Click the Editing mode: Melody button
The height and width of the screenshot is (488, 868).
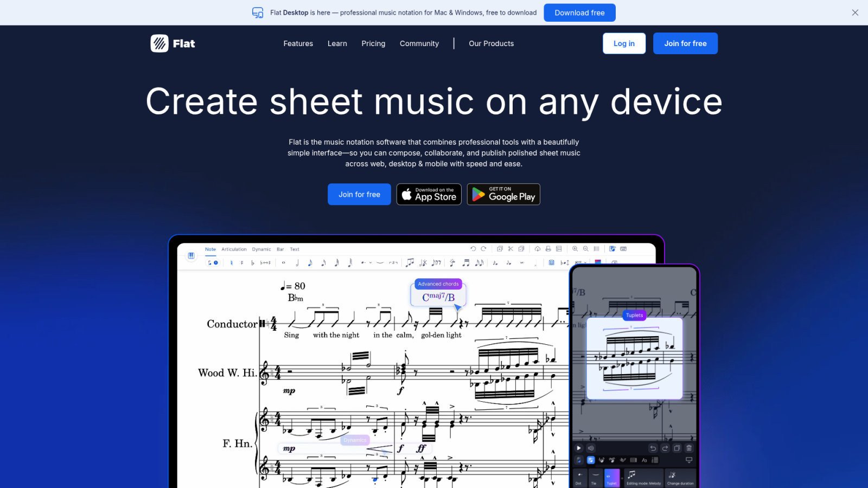pyautogui.click(x=643, y=478)
